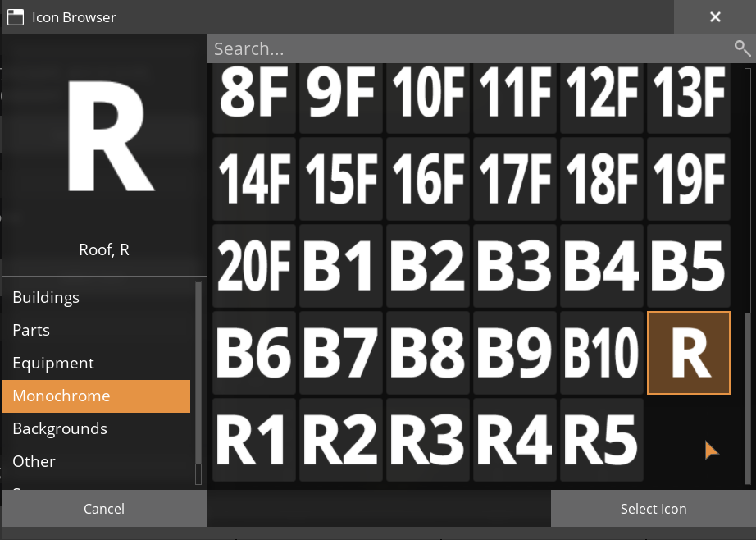Viewport: 756px width, 540px height.
Task: Pick the B1 basement icon
Action: pos(341,266)
